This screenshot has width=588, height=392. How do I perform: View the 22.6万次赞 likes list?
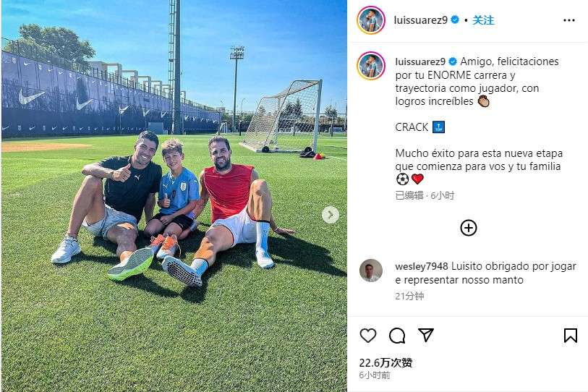click(x=385, y=363)
